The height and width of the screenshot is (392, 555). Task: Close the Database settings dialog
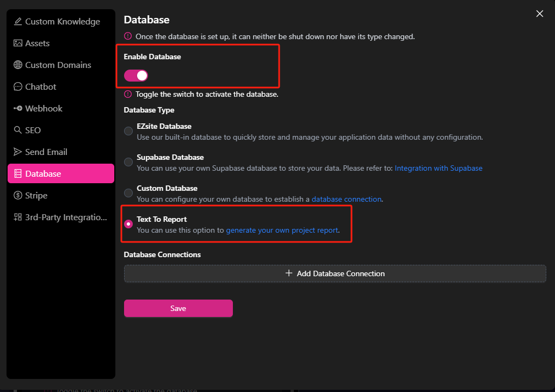[539, 14]
